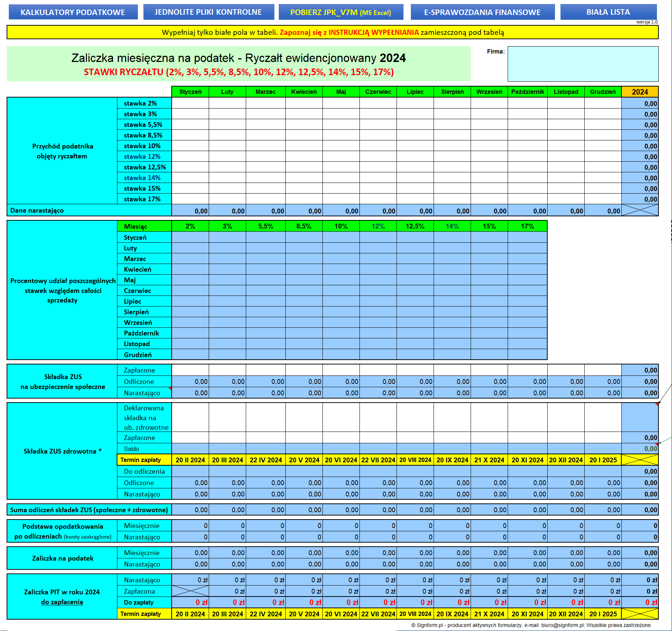Click underlined 'do zapłacenia' text

coord(62,602)
